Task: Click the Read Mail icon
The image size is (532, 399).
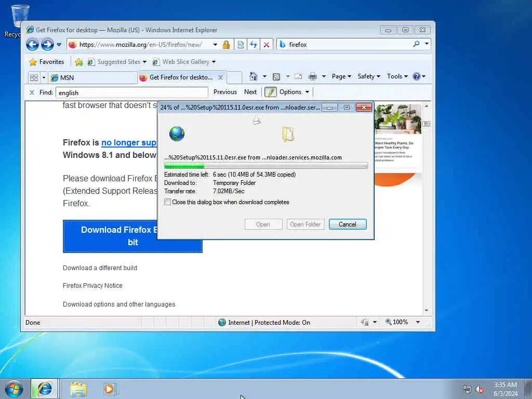Action: tap(298, 76)
